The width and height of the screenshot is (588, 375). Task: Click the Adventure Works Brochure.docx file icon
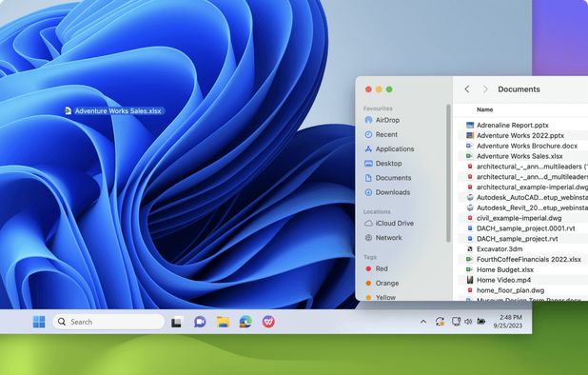(x=469, y=146)
